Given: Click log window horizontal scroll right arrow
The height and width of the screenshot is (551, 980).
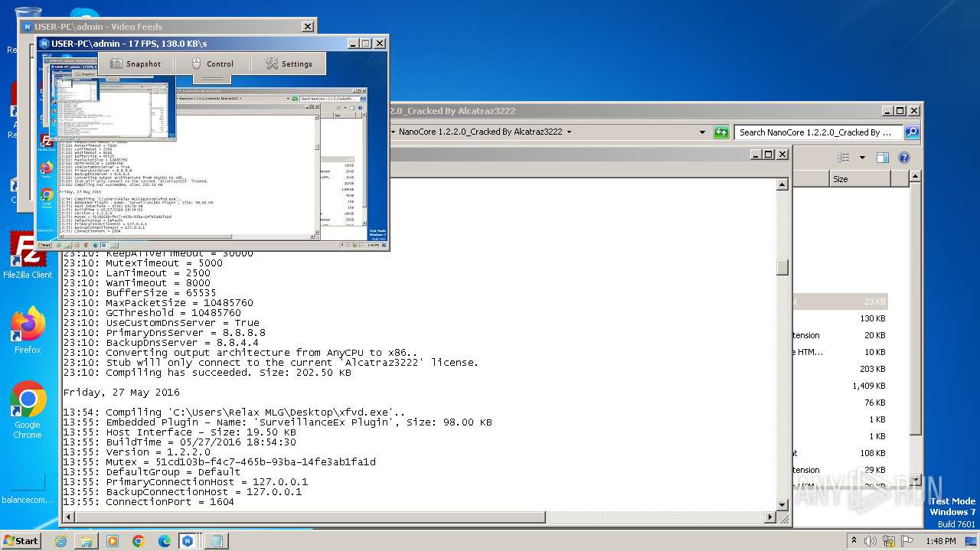Looking at the screenshot, I should tap(770, 517).
